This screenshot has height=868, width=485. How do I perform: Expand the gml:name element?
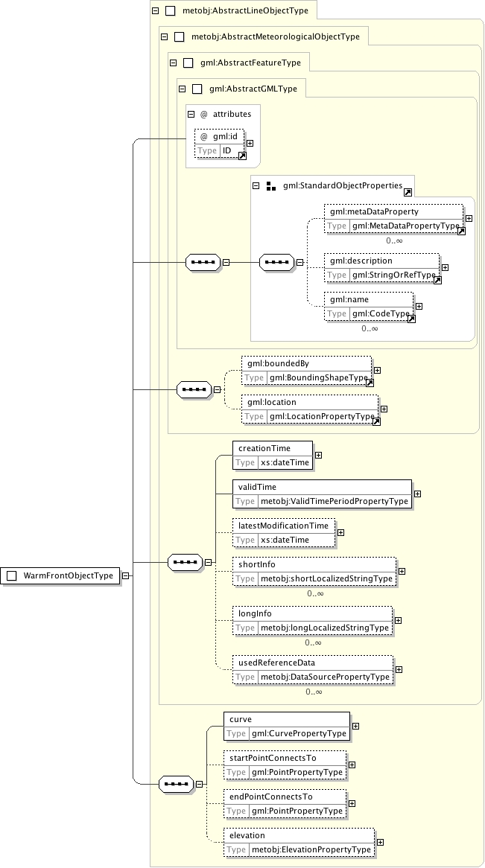(x=419, y=306)
